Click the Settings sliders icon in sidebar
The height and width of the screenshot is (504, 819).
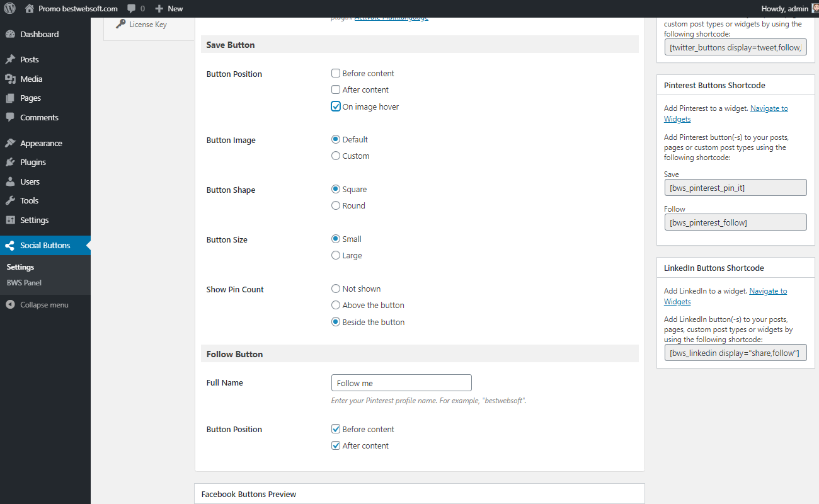[x=10, y=220]
